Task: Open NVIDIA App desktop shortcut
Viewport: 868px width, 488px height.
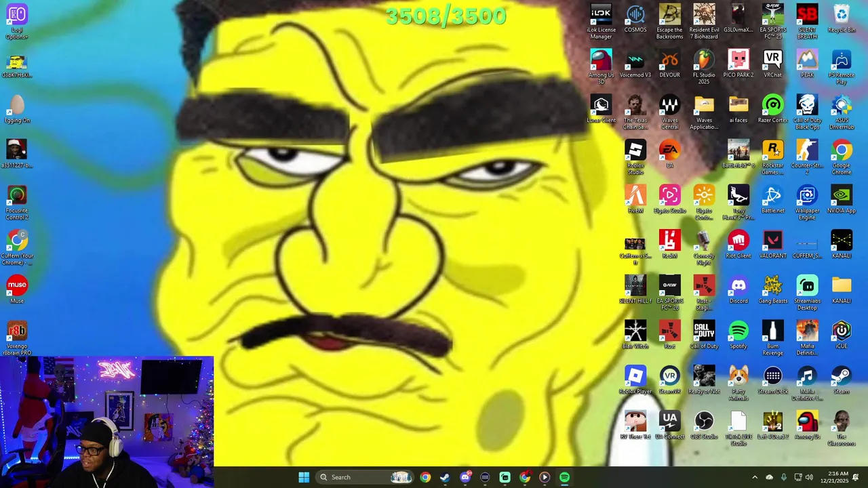Action: point(842,199)
